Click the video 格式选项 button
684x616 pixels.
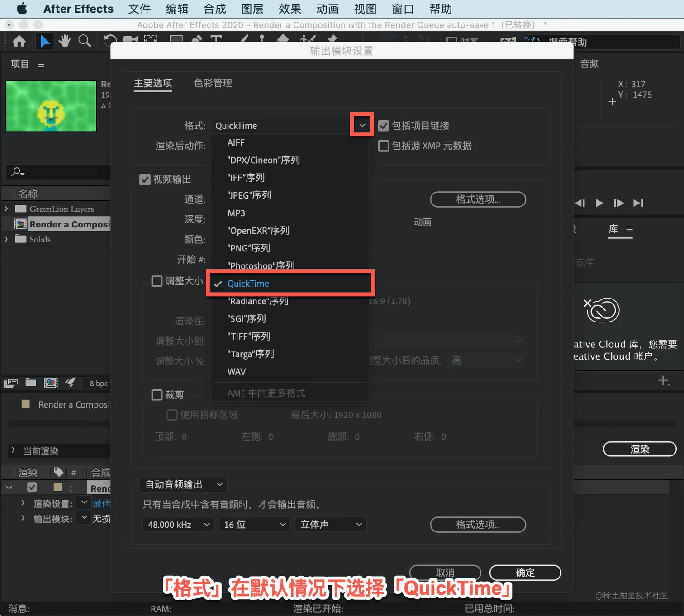pyautogui.click(x=478, y=199)
